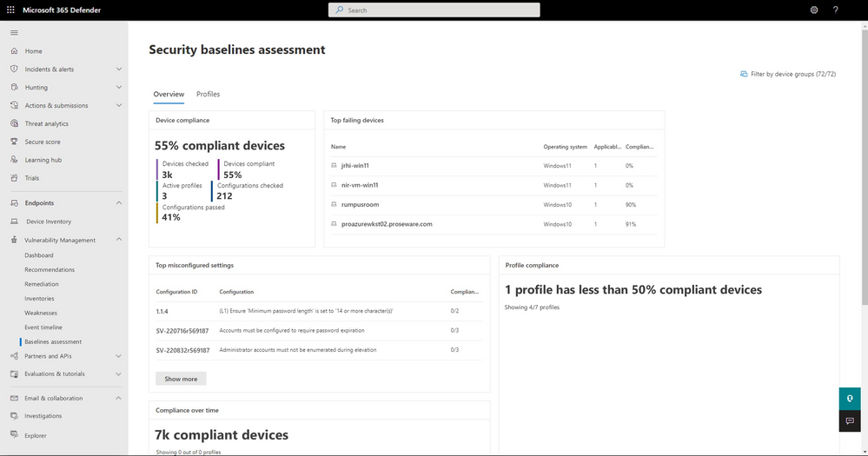The height and width of the screenshot is (456, 868).
Task: Select configuration SV-220832r569187
Action: (x=319, y=350)
